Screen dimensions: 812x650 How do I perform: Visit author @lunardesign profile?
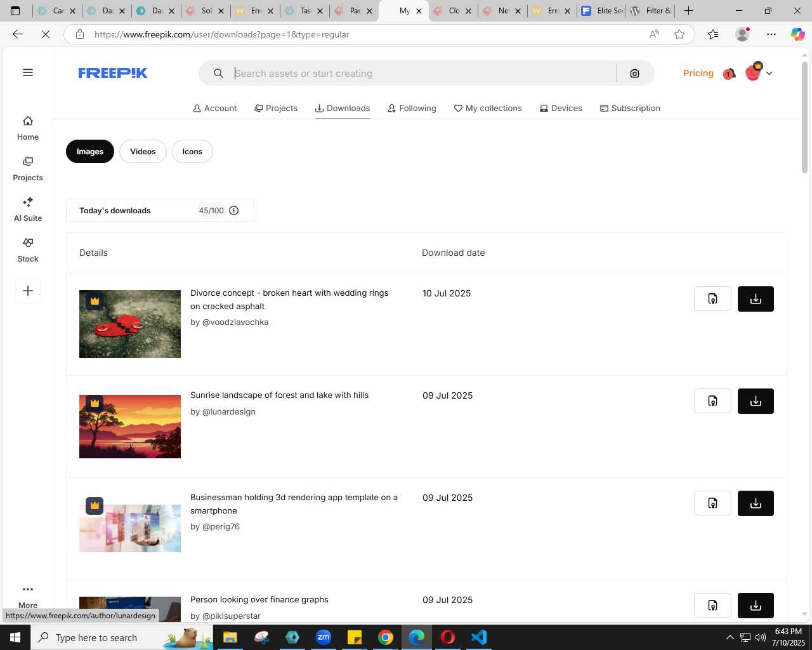pyautogui.click(x=228, y=412)
